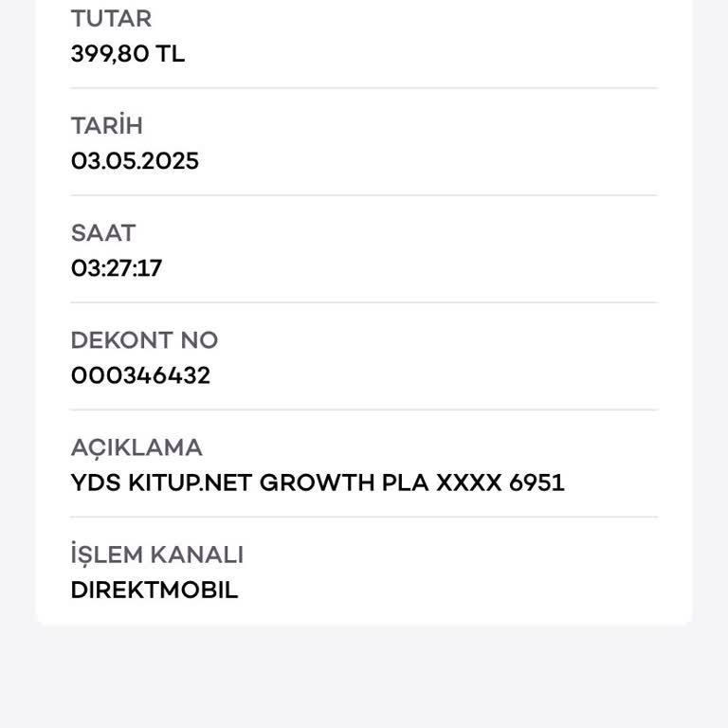This screenshot has height=728, width=728.
Task: Click the divider line below the amount row
Action: pyautogui.click(x=364, y=89)
